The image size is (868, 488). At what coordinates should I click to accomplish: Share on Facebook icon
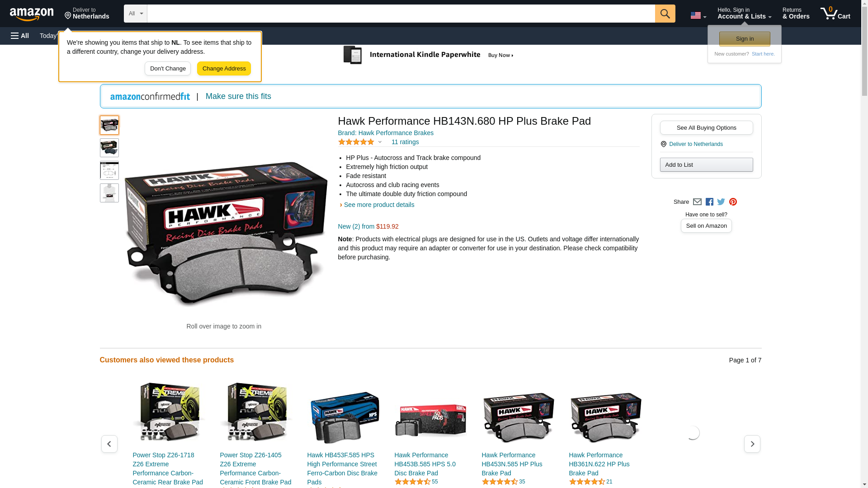pos(709,202)
